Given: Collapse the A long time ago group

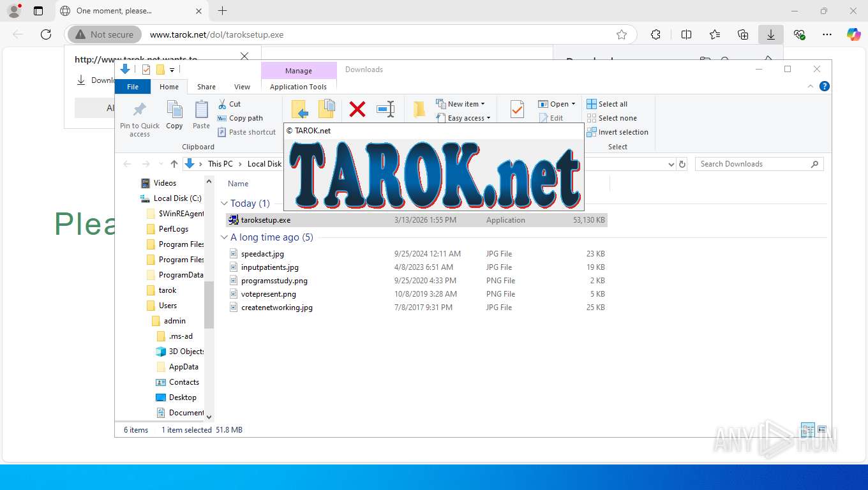Looking at the screenshot, I should pos(224,237).
